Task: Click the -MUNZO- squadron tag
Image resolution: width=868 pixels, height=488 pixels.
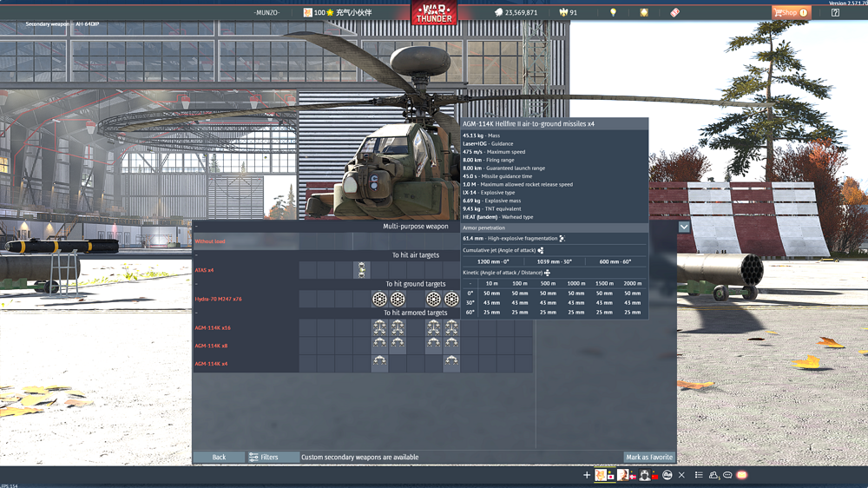Action: pyautogui.click(x=266, y=12)
